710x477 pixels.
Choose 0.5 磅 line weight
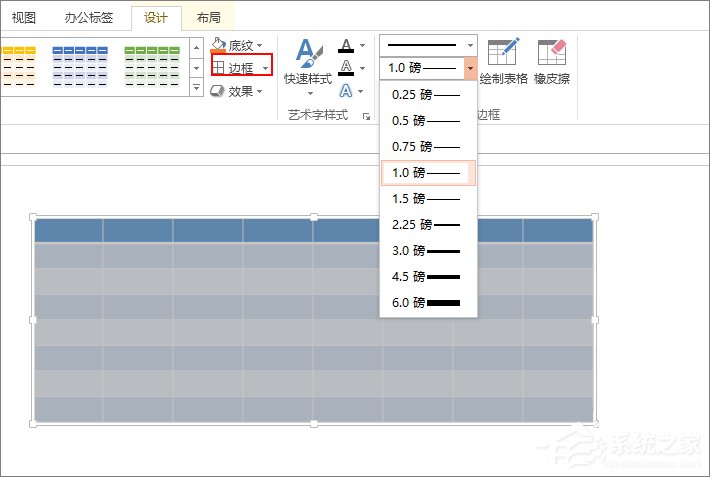click(x=428, y=120)
